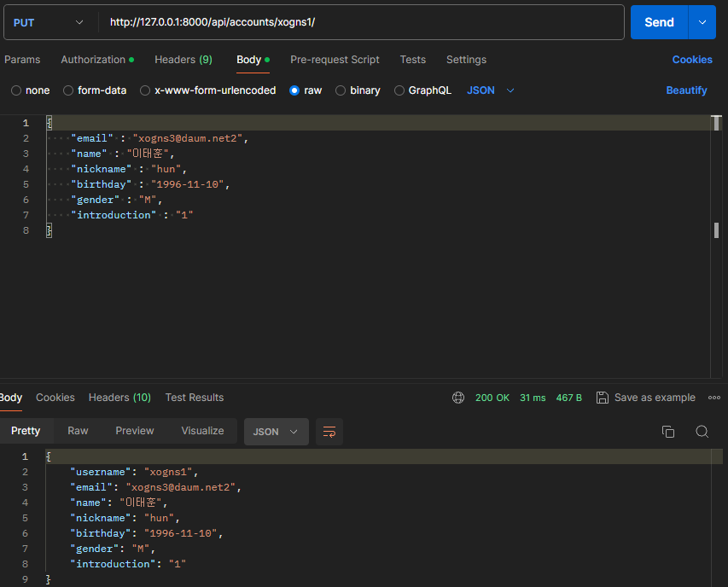Expand the Send button arrow options
The width and height of the screenshot is (728, 587).
(702, 22)
